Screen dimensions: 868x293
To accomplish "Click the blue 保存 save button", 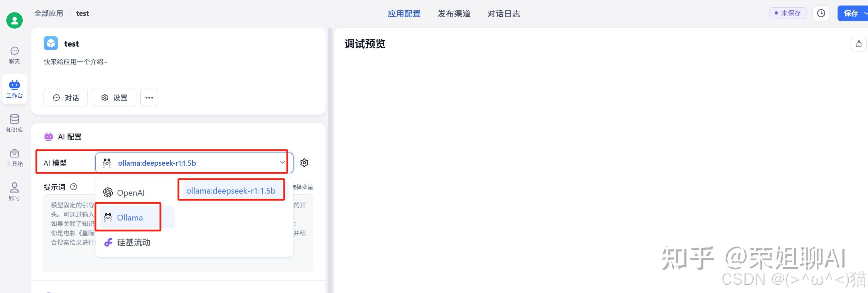I will pos(850,13).
